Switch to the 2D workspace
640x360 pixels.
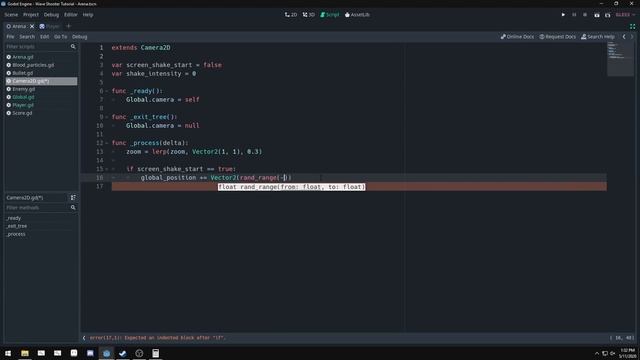(291, 15)
